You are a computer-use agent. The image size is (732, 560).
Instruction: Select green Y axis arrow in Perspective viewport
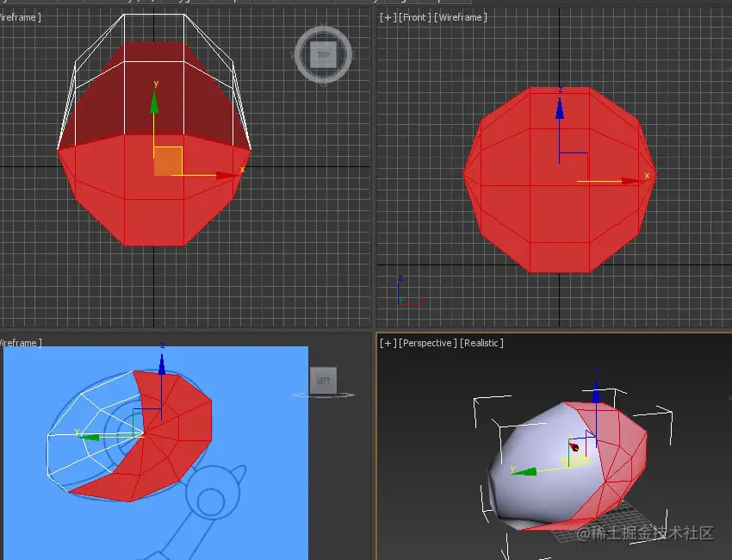524,472
